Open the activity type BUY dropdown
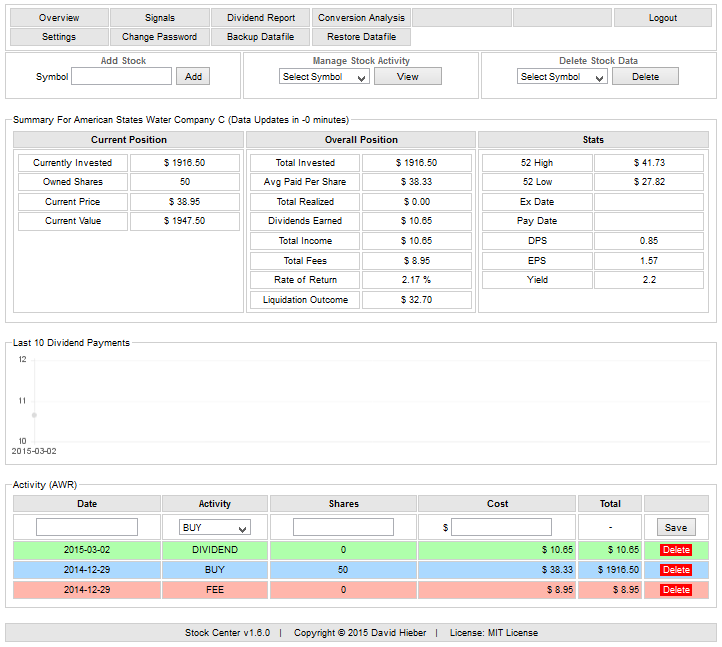 coord(214,527)
